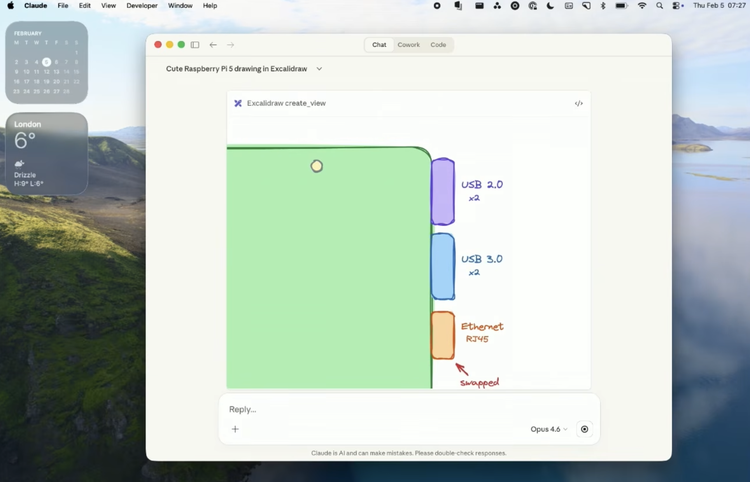Click the back navigation arrow
This screenshot has height=482, width=750.
pos(213,45)
